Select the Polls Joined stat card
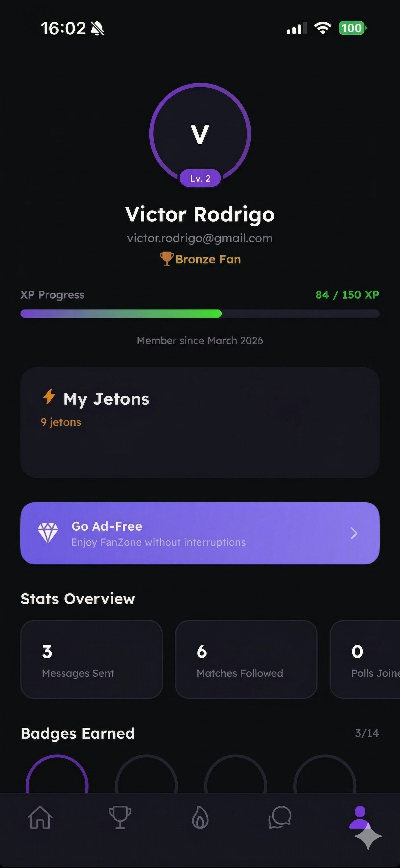This screenshot has width=400, height=868. click(x=365, y=659)
